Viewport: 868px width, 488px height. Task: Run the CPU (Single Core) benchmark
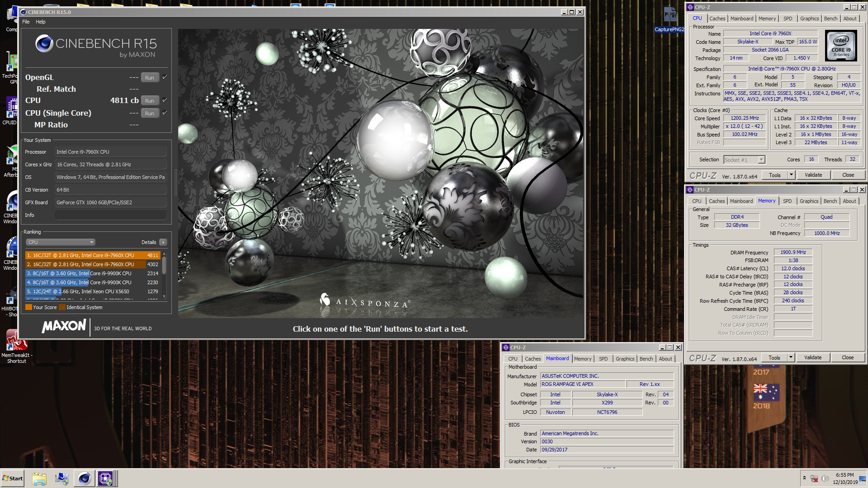click(x=150, y=113)
